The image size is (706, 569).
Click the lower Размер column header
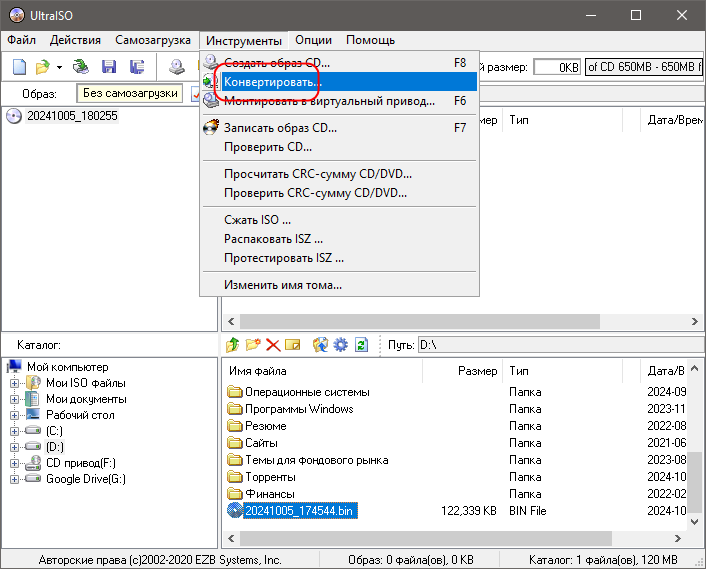(x=462, y=371)
